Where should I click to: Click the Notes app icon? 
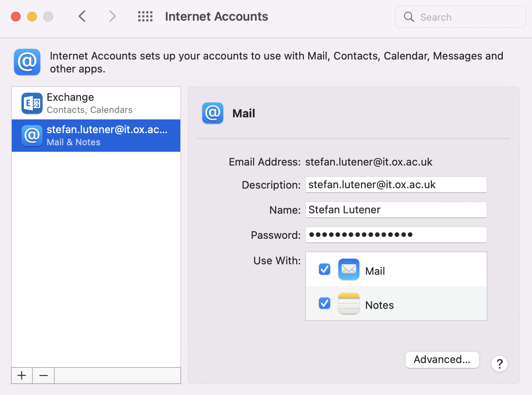point(348,304)
